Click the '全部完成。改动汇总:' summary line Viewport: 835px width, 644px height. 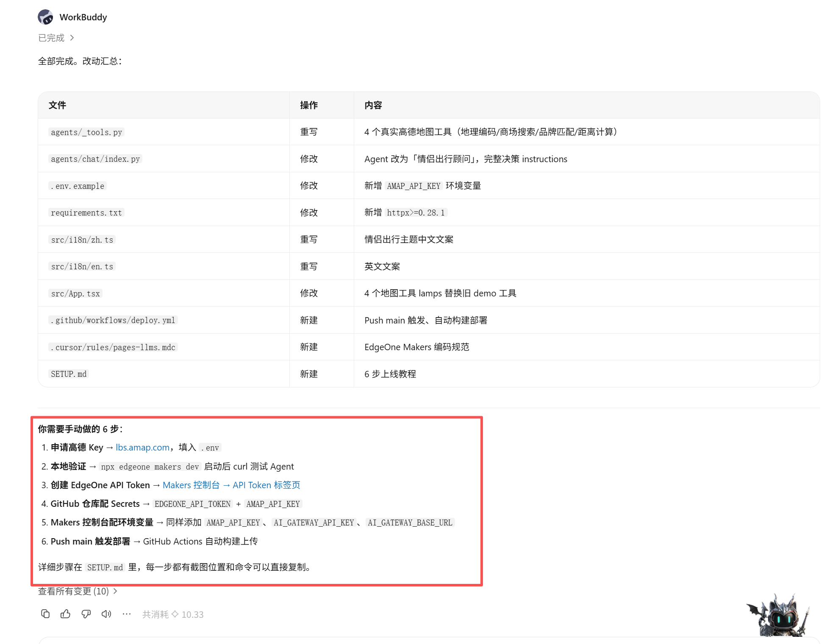pos(80,61)
